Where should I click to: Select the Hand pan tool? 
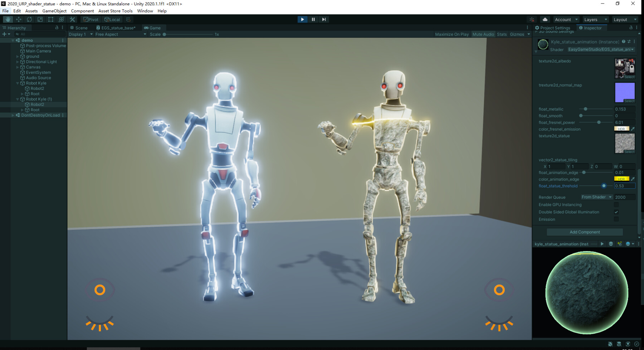8,19
